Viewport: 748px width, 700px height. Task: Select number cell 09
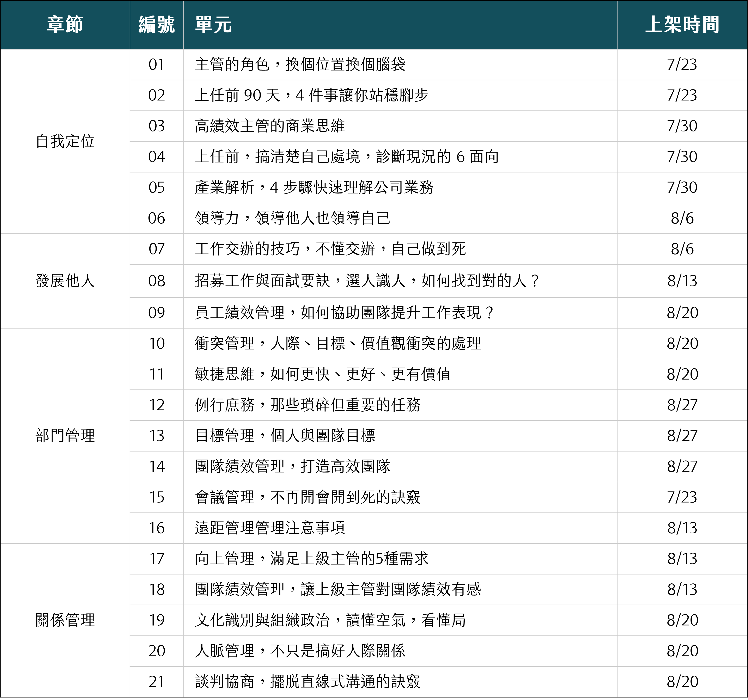tap(157, 313)
